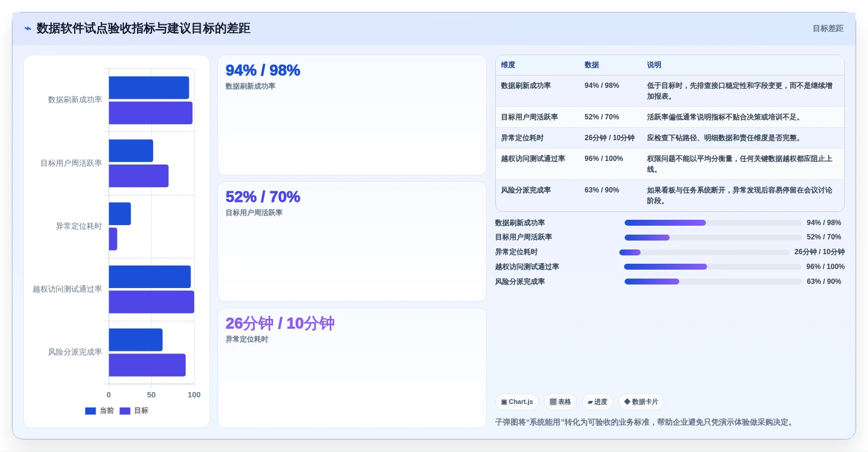The width and height of the screenshot is (868, 452).
Task: Click the 异常定位耗时 current bar in chart
Action: [120, 214]
